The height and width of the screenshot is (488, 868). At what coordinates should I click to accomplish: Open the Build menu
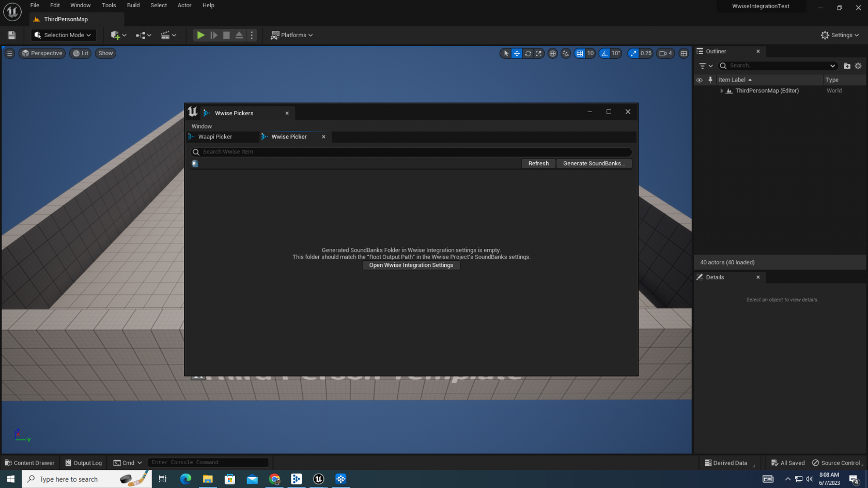(x=133, y=5)
